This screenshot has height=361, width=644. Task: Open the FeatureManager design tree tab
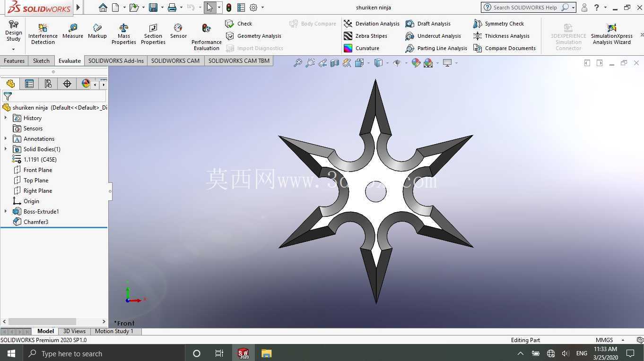[10, 84]
